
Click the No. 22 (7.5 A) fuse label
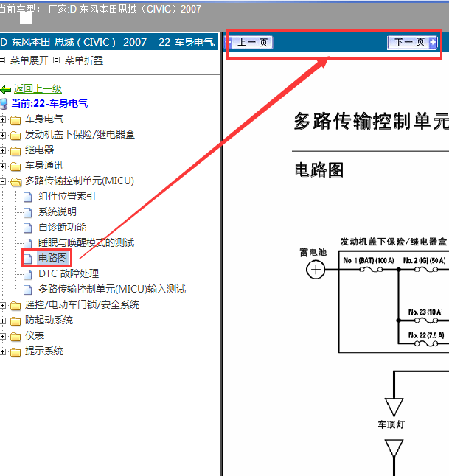point(426,335)
